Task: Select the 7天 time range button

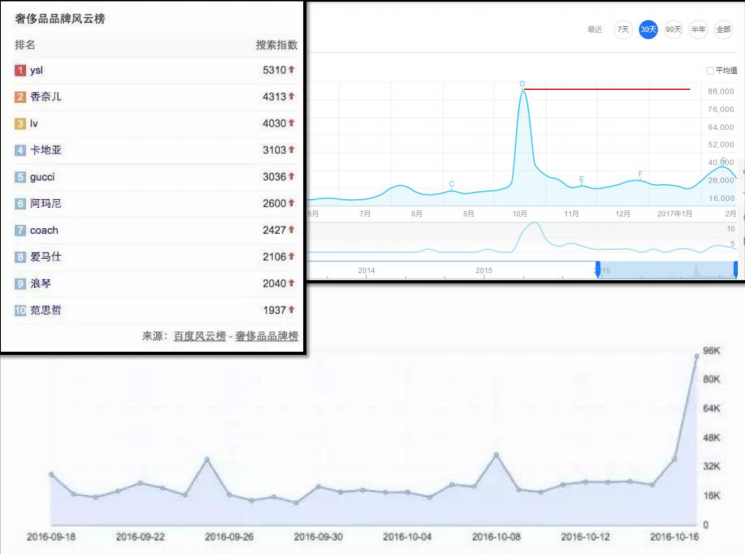Action: pos(623,29)
